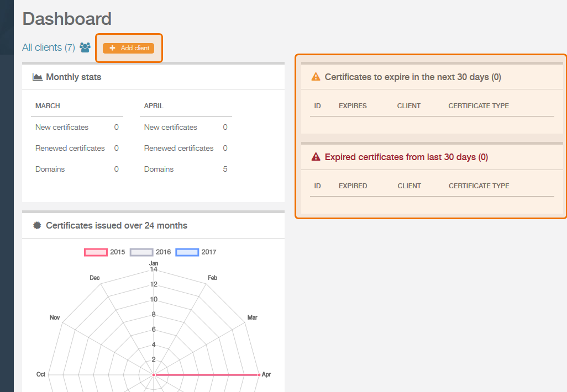Click the plus icon in Add client
Viewport: 567px width, 392px height.
tap(112, 48)
